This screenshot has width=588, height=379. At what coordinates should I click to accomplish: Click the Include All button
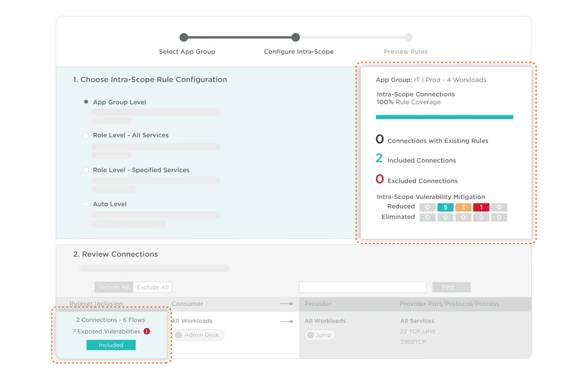point(114,287)
